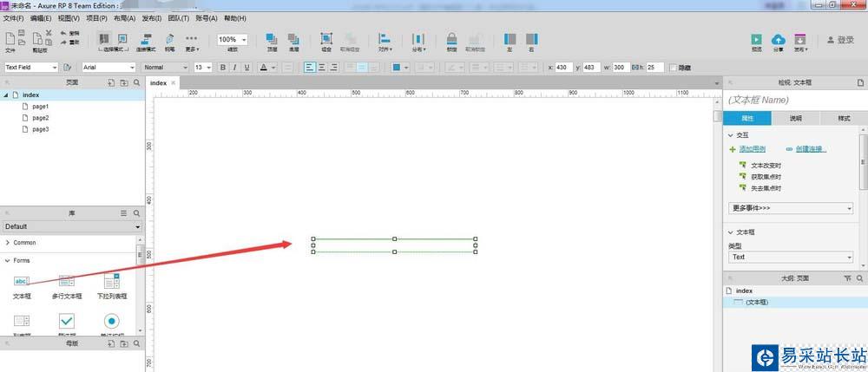Image resolution: width=868 pixels, height=372 pixels.
Task: Switch to the Style tab in inspector
Action: pos(844,118)
